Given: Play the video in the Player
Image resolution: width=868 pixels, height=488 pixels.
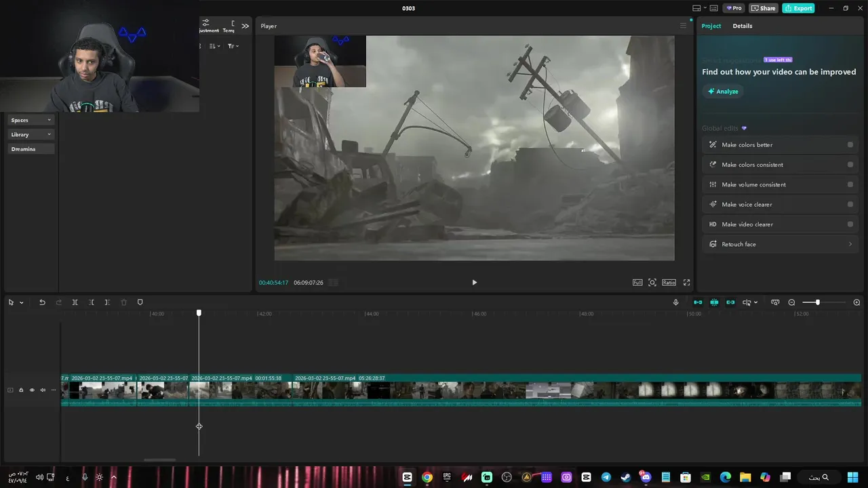Looking at the screenshot, I should [x=474, y=283].
